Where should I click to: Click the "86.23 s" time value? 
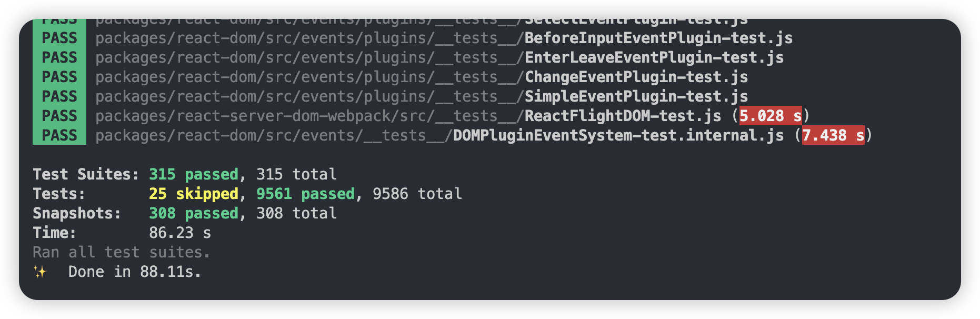click(179, 233)
